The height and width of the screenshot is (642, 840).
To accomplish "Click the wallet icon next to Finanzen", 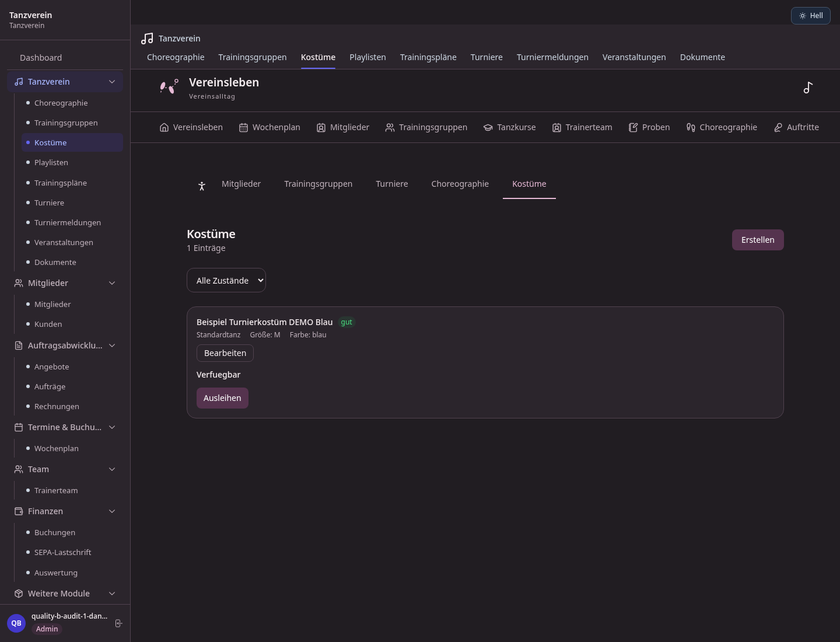I will coord(19,511).
